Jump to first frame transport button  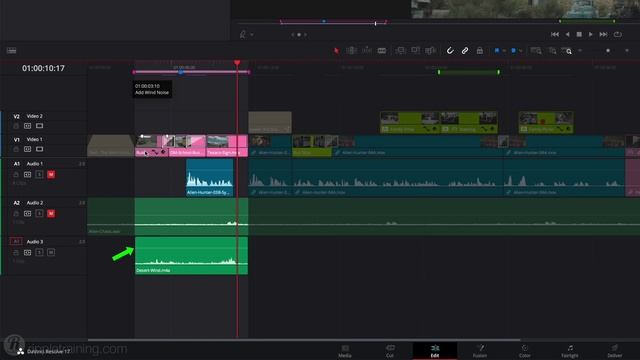(555, 35)
